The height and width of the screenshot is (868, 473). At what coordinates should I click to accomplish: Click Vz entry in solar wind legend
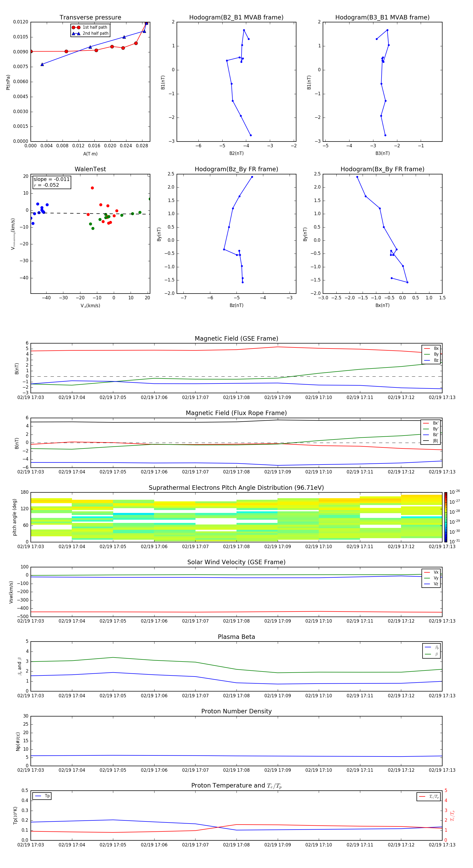(x=431, y=584)
